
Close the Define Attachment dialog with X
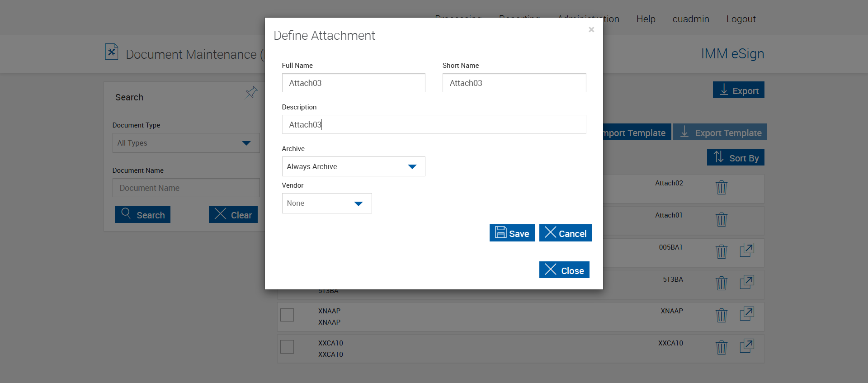591,29
